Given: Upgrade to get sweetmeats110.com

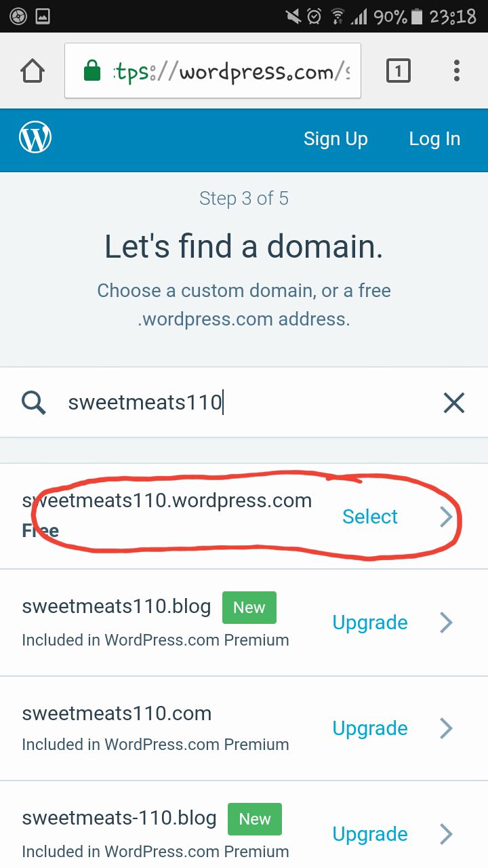Looking at the screenshot, I should [x=370, y=728].
